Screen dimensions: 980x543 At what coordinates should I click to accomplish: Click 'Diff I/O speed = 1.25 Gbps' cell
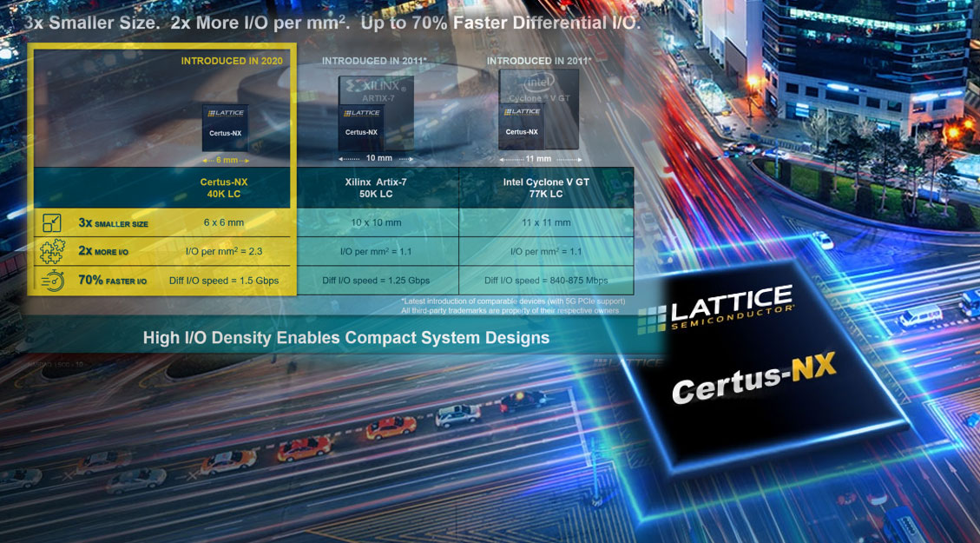[376, 281]
